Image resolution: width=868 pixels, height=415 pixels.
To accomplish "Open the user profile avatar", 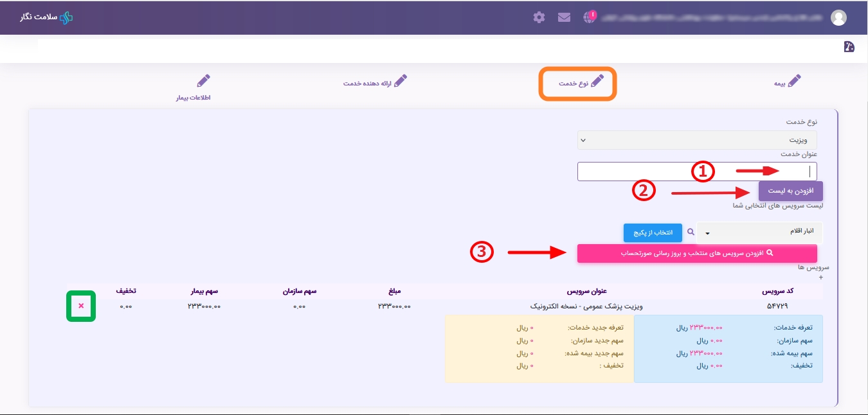I will [x=838, y=18].
